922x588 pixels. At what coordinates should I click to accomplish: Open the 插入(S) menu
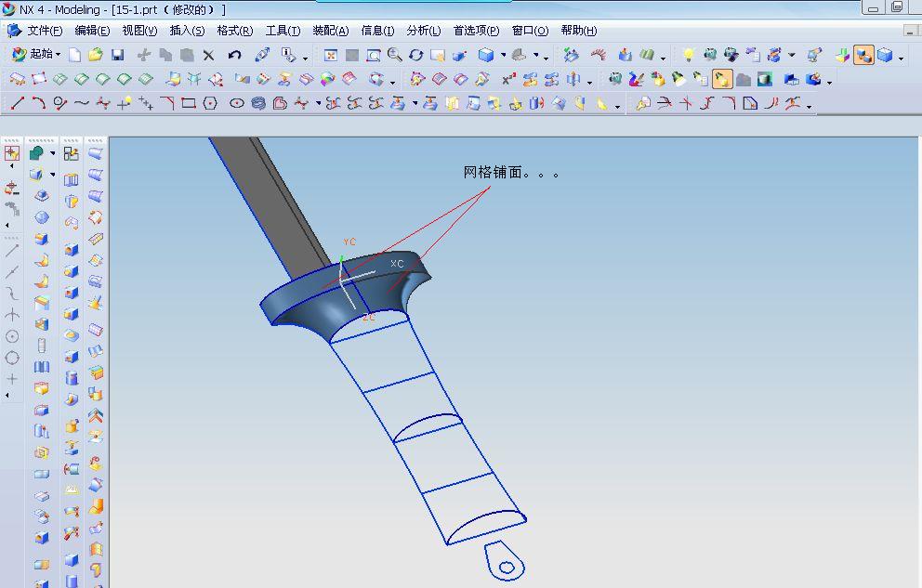(187, 31)
